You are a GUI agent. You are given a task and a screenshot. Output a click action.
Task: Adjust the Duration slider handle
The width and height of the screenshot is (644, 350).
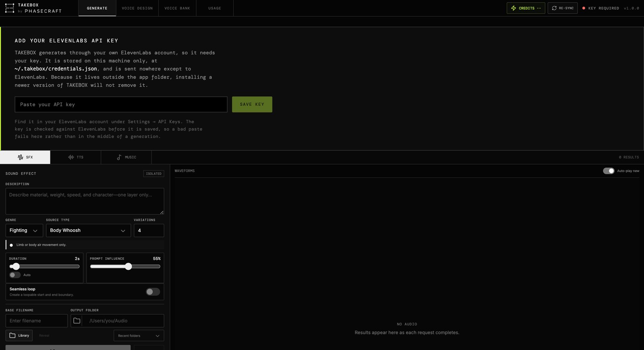click(16, 266)
